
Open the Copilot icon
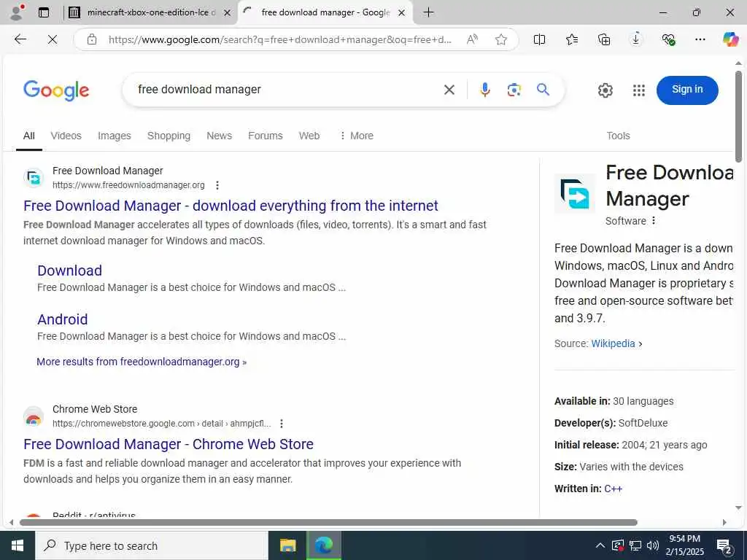(x=730, y=39)
